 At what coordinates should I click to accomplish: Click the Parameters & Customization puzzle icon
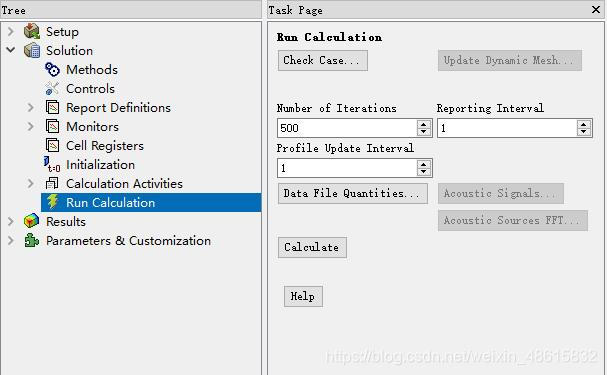click(x=31, y=240)
